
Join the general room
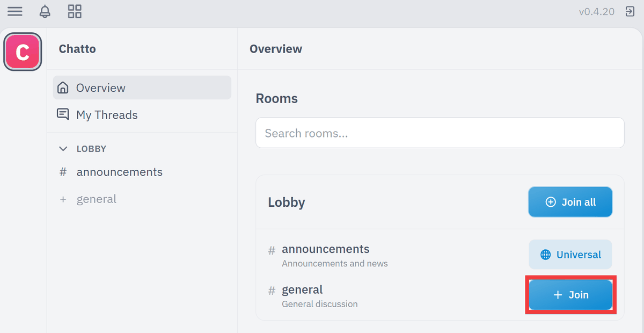[570, 295]
